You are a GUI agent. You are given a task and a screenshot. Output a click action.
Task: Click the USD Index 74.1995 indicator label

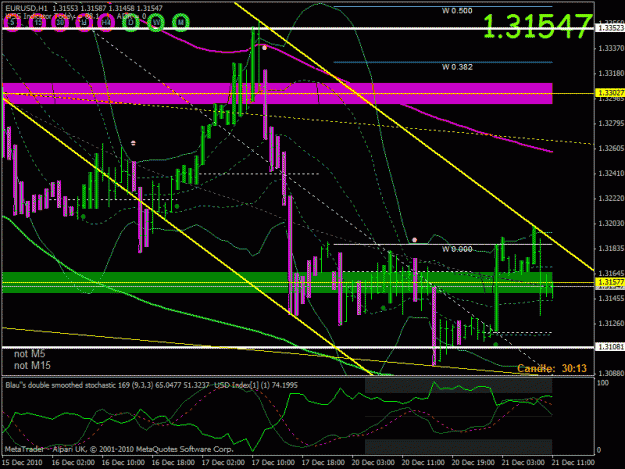[256, 385]
